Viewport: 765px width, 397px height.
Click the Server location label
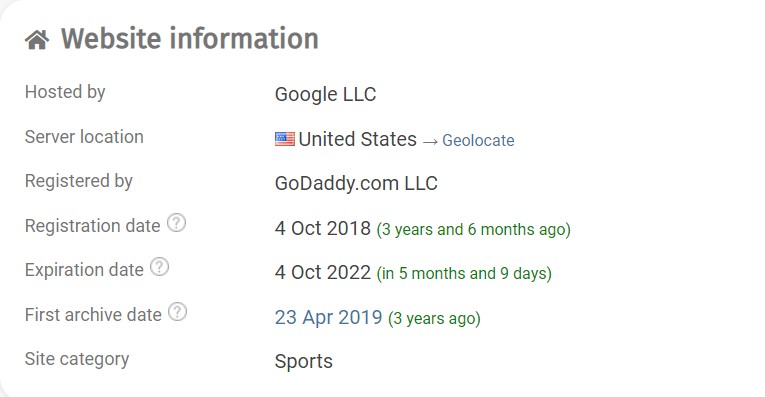tap(84, 137)
